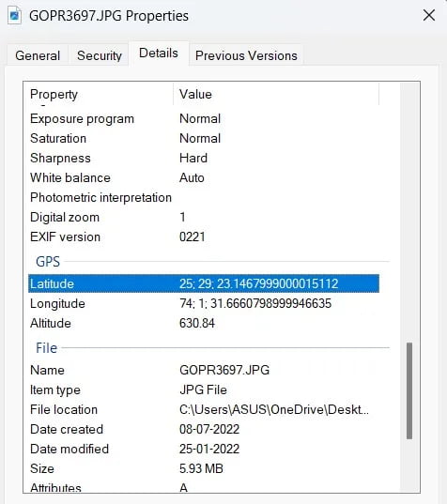The height and width of the screenshot is (504, 447).
Task: Click the vertical scrollbar thumb
Action: 409,390
